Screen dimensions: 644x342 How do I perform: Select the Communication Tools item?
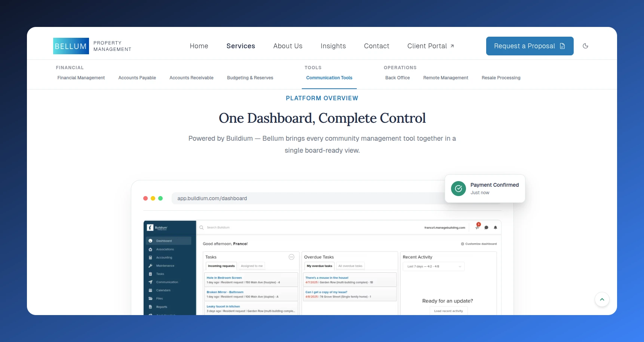coord(329,78)
